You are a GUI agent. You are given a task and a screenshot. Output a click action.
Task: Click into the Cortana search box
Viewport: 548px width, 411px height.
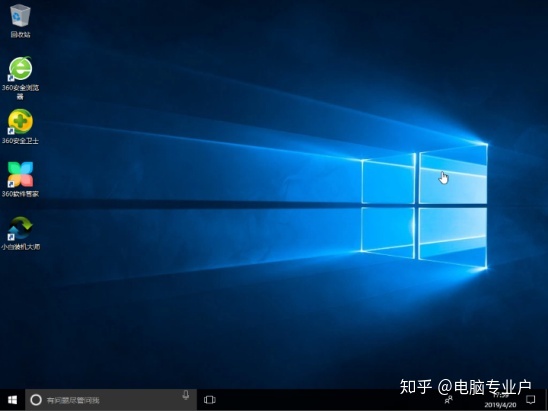[111, 400]
